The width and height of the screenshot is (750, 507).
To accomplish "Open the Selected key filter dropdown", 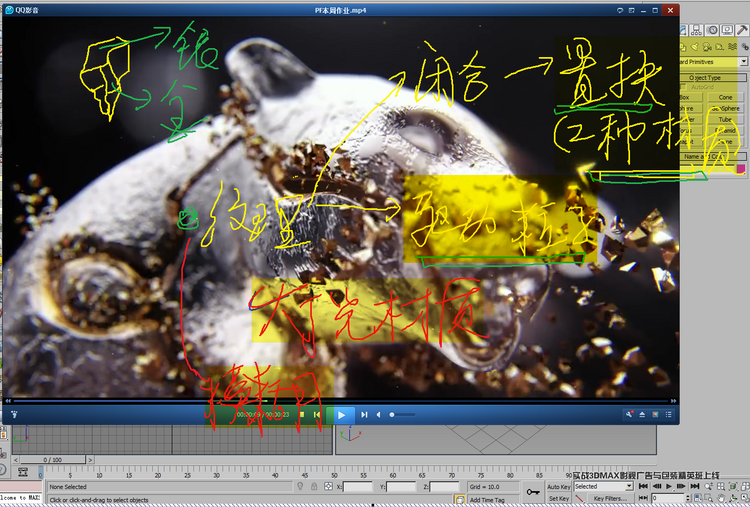I will pos(604,486).
